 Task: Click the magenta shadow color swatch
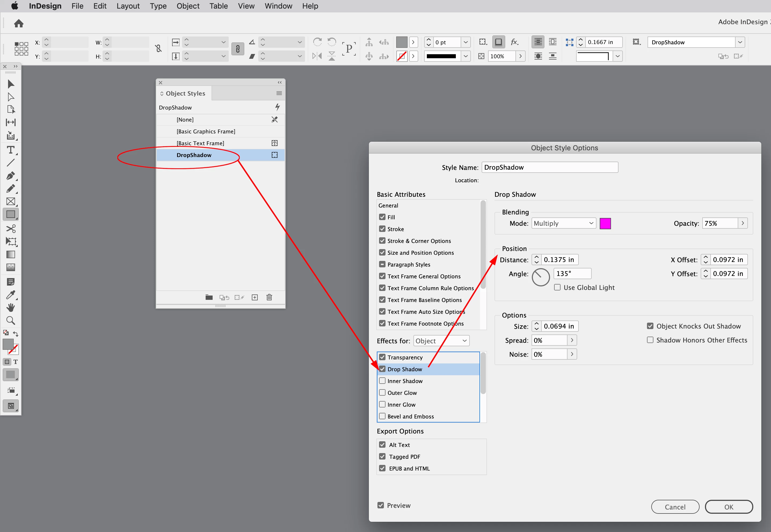tap(605, 223)
